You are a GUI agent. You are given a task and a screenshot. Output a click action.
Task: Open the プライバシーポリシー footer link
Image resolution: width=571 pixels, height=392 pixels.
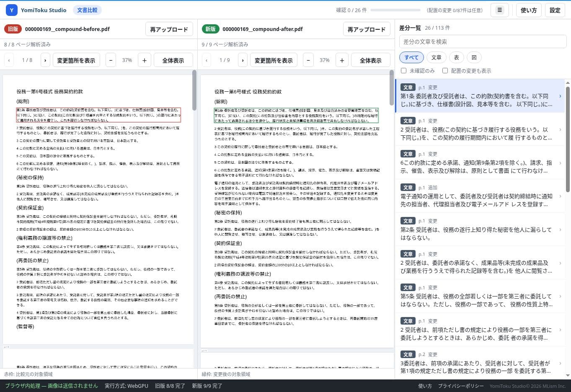click(x=461, y=386)
